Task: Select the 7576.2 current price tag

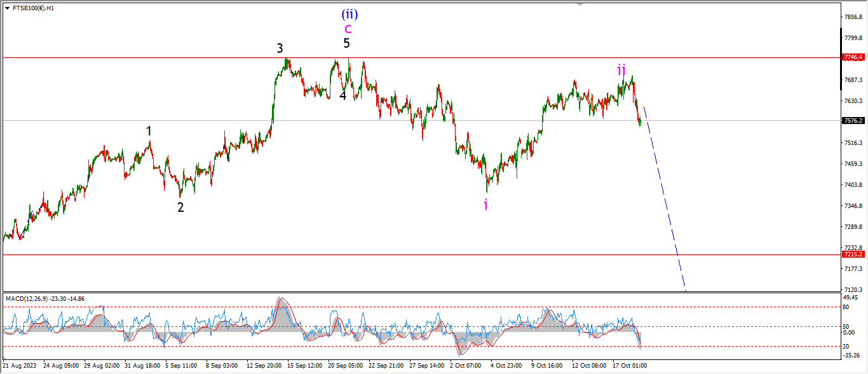Action: coord(852,120)
